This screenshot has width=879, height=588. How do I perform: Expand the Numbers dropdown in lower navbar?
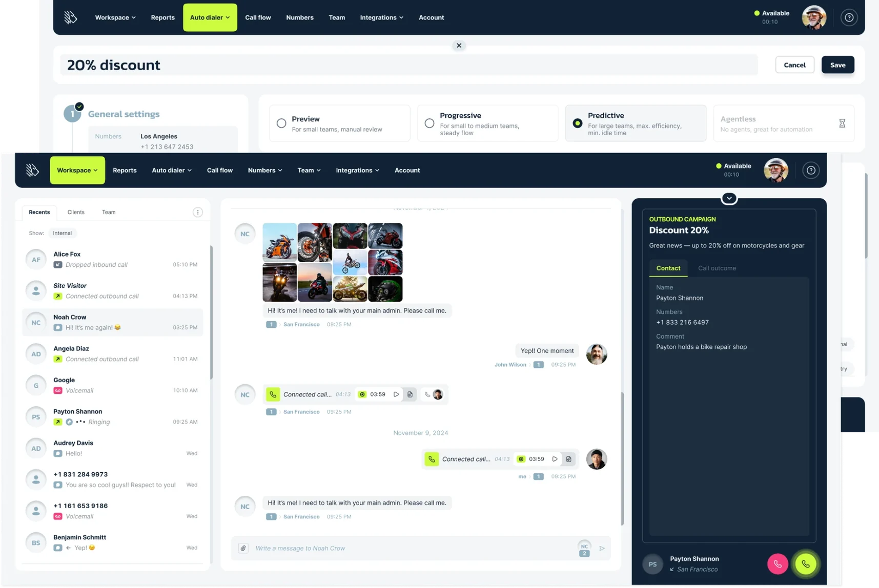[x=265, y=170]
